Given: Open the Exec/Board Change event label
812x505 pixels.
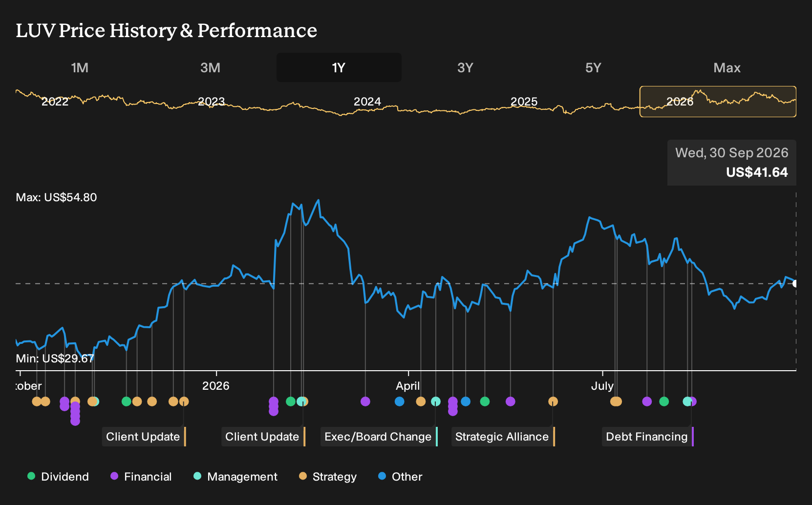Looking at the screenshot, I should pos(379,437).
